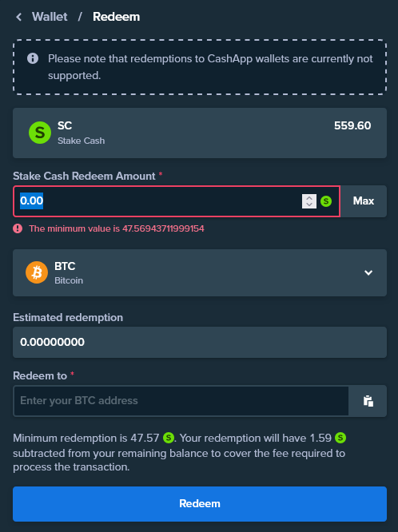Viewport: 398px width, 532px height.
Task: Increase amount with stepper up arrow
Action: (x=309, y=198)
